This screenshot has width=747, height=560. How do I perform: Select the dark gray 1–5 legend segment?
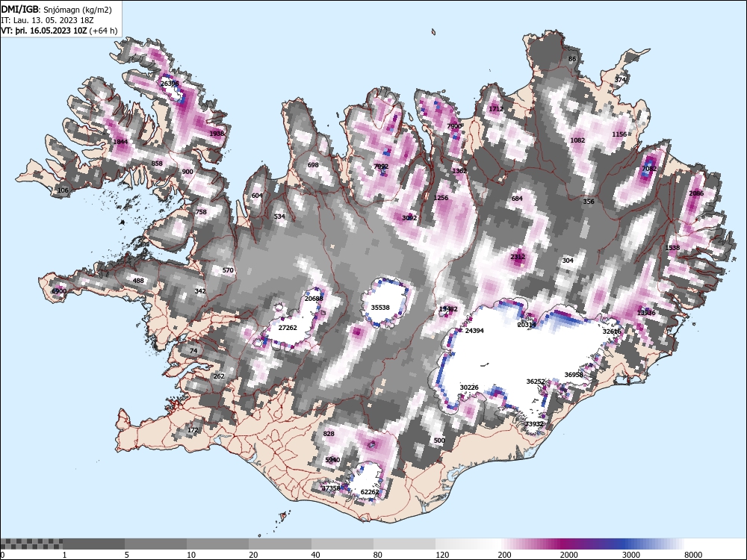click(x=93, y=544)
